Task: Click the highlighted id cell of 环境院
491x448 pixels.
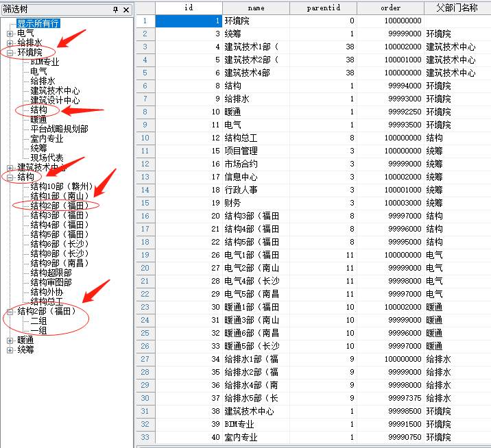Action: 189,21
